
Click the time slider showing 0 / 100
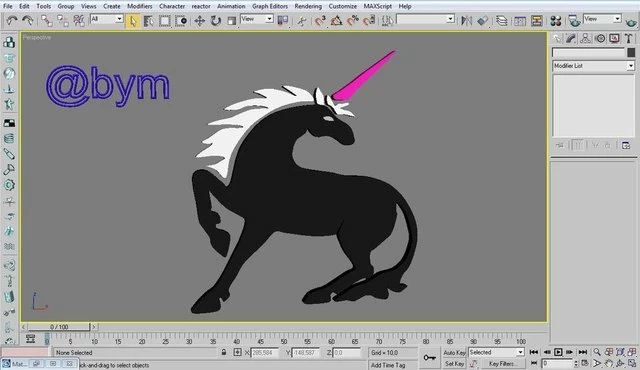[x=59, y=327]
